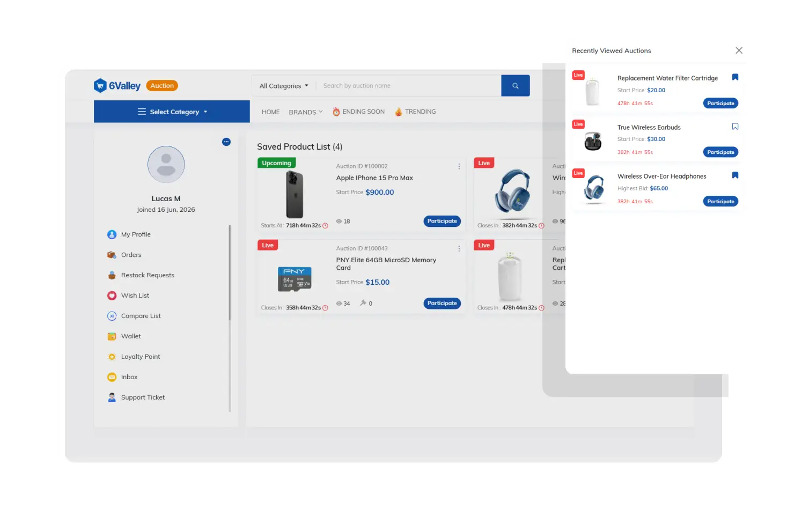
Task: Toggle the bookmark for True Wireless Earbuds
Action: 735,127
